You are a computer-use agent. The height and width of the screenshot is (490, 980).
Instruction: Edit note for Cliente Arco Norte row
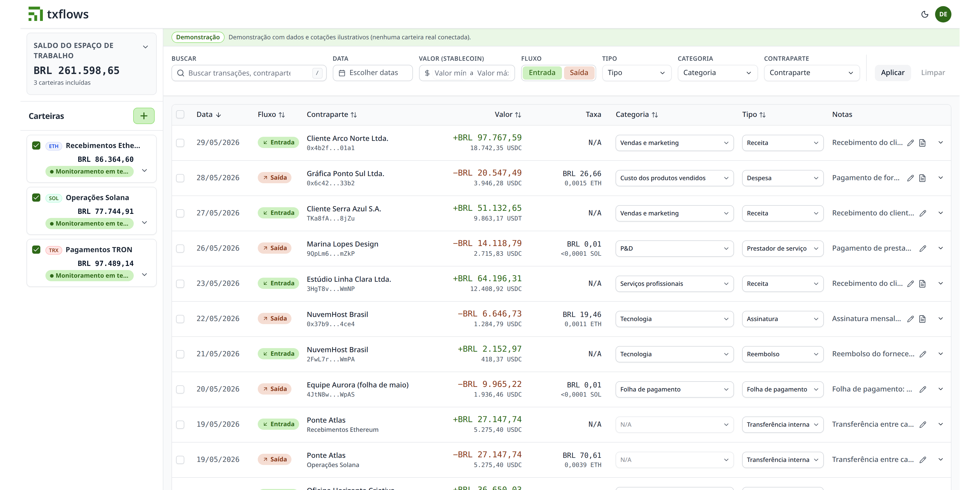click(x=910, y=143)
